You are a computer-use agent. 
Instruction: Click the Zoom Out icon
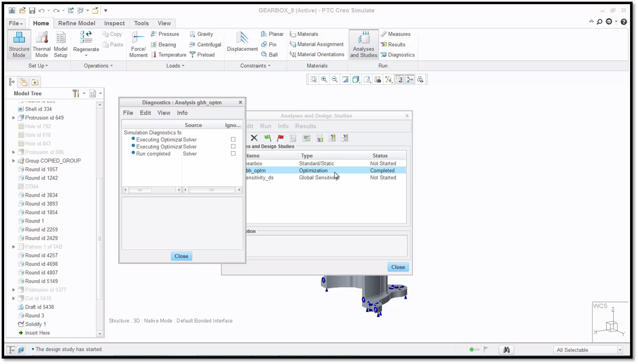335,80
